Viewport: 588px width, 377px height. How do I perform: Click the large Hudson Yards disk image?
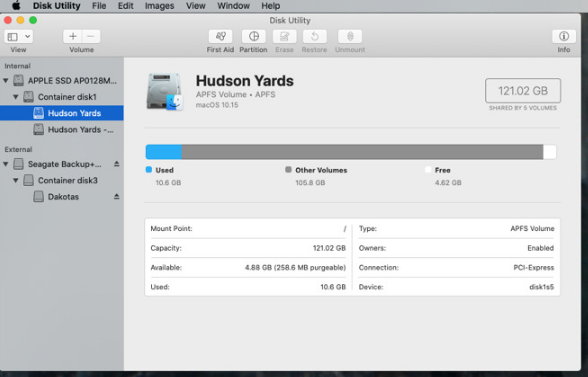[164, 92]
